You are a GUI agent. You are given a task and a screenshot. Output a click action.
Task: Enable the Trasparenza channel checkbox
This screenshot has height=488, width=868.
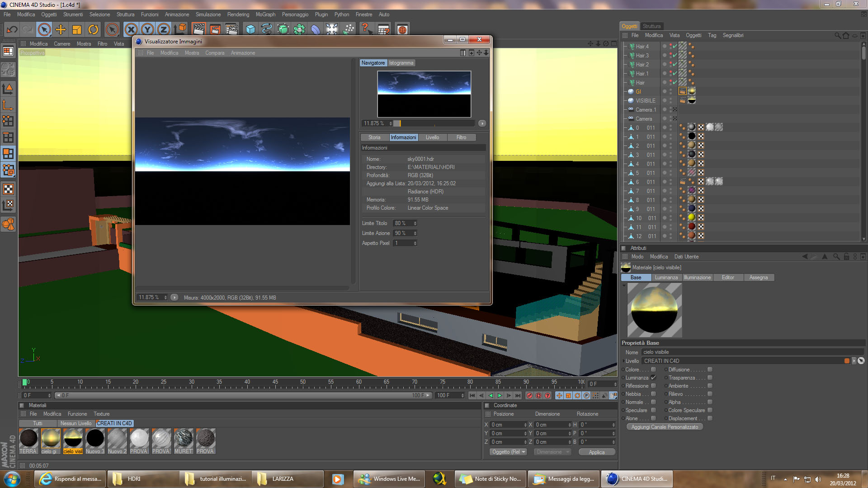710,378
